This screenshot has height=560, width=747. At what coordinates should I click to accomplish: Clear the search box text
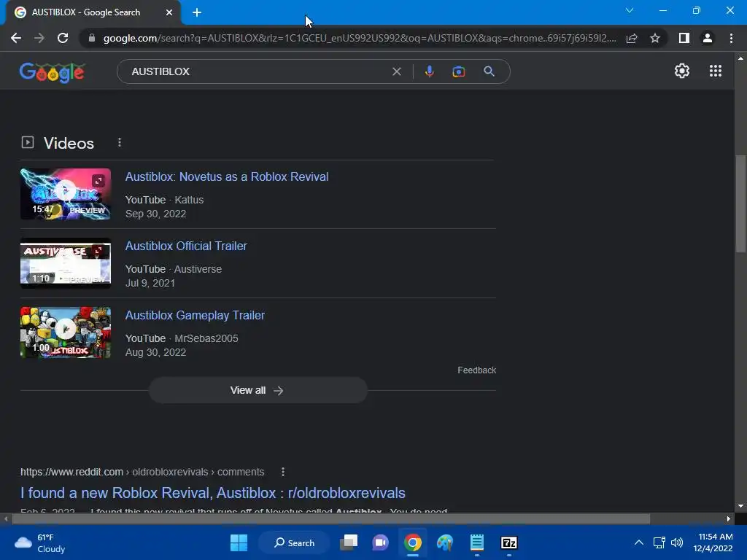[396, 71]
